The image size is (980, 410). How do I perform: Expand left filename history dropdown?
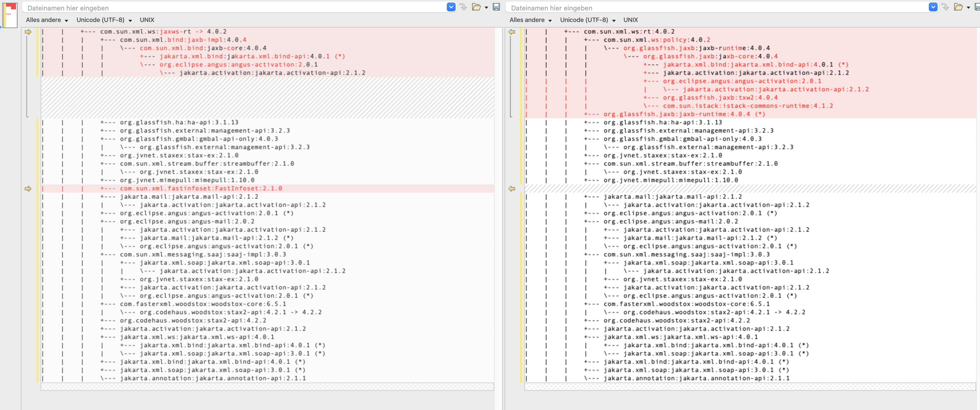point(451,7)
